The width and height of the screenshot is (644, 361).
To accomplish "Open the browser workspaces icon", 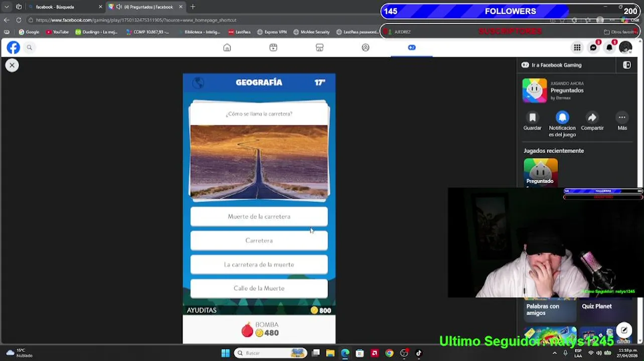I will click(x=19, y=7).
